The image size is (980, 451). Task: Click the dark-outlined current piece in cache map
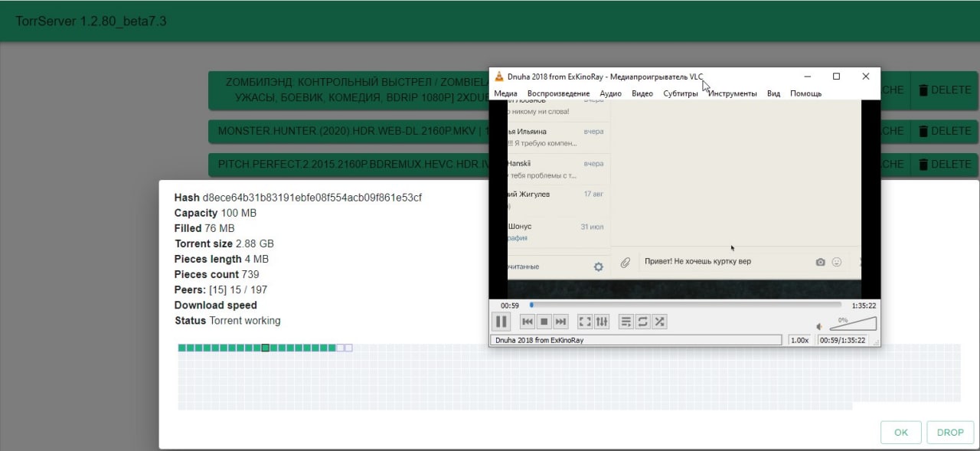click(265, 348)
